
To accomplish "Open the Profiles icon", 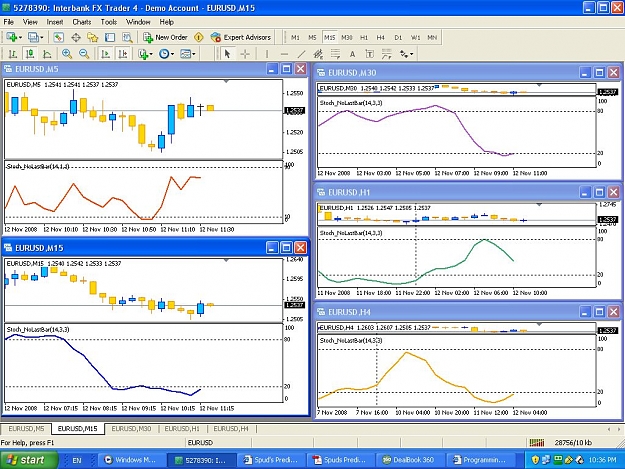I will (x=33, y=37).
